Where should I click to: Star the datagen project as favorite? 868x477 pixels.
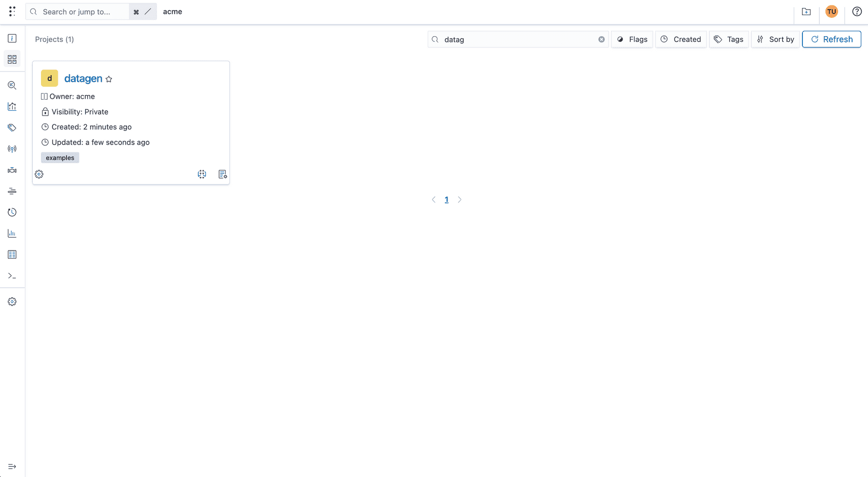[x=108, y=79]
